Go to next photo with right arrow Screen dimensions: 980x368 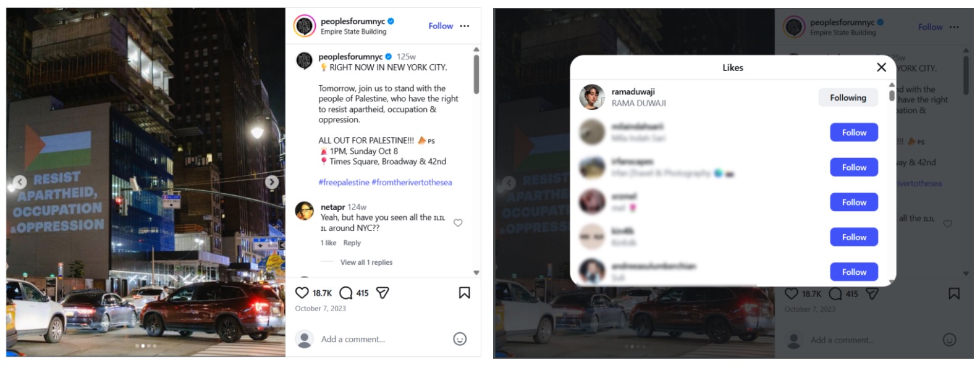tap(272, 182)
